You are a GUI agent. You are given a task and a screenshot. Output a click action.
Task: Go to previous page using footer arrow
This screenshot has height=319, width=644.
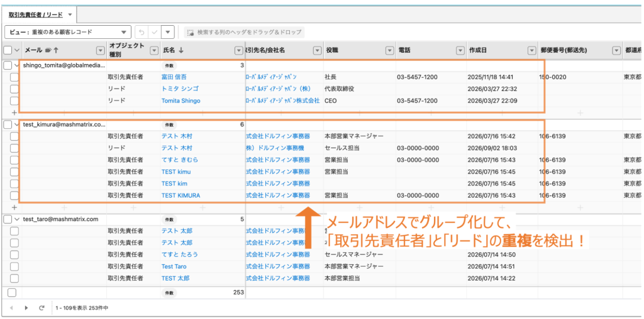11,308
